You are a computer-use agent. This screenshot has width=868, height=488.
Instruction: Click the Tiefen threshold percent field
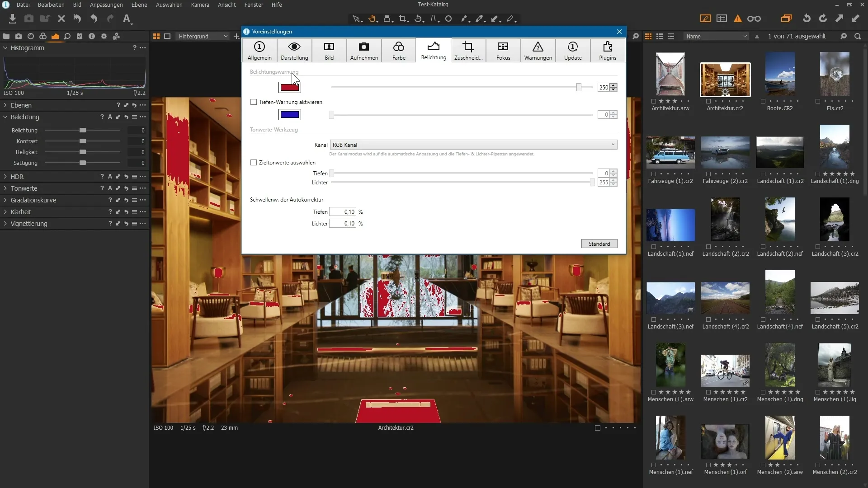coord(343,212)
